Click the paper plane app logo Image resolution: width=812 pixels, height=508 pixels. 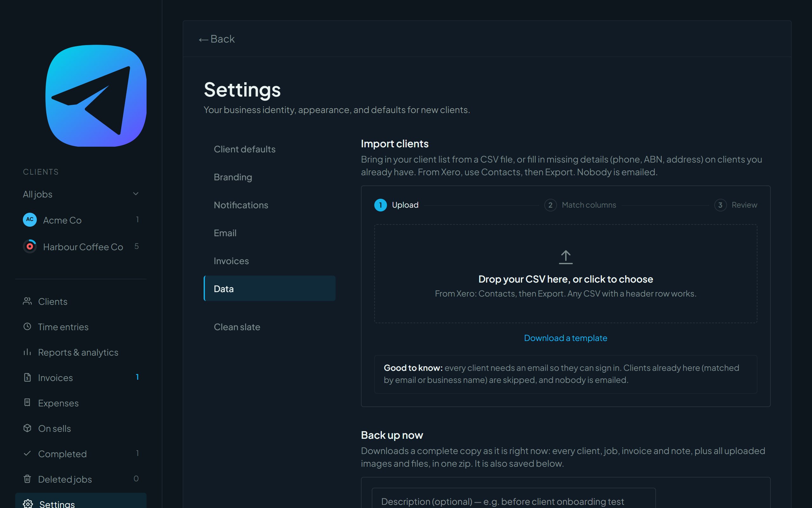click(96, 96)
